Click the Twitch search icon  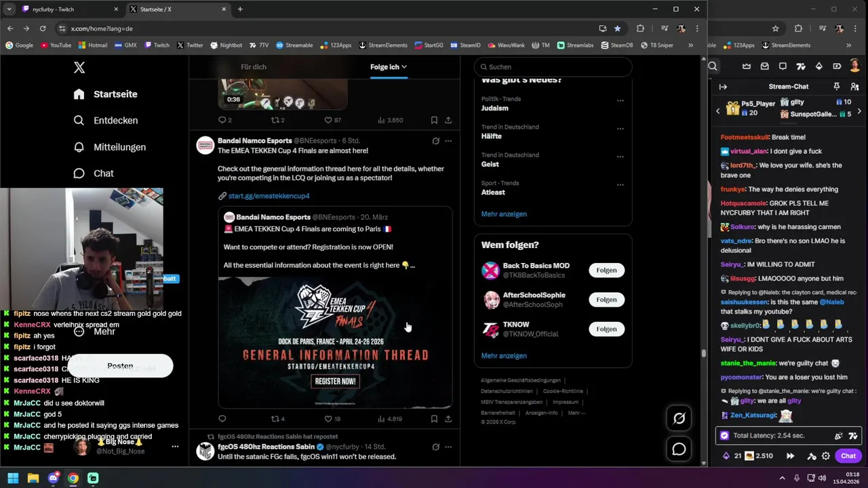pyautogui.click(x=713, y=66)
